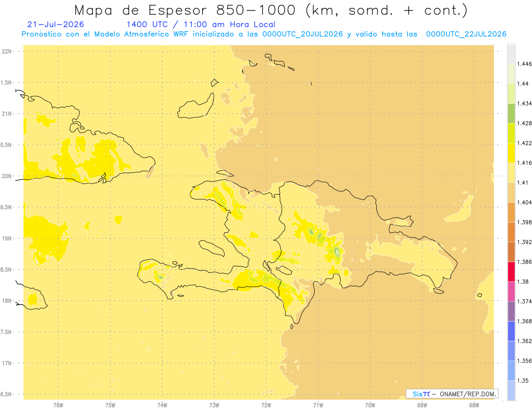
Task: Click the '0.5N' latitude axis label
Action: [x=7, y=145]
